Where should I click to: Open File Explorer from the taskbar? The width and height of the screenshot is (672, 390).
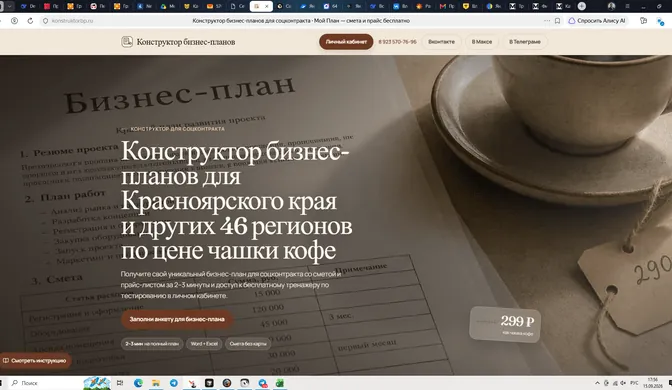coord(156,383)
